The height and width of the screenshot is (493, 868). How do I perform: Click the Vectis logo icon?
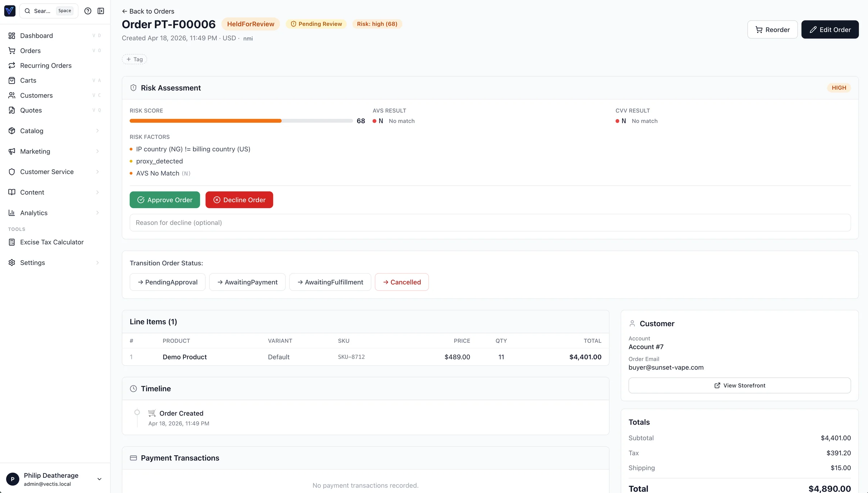tap(10, 11)
